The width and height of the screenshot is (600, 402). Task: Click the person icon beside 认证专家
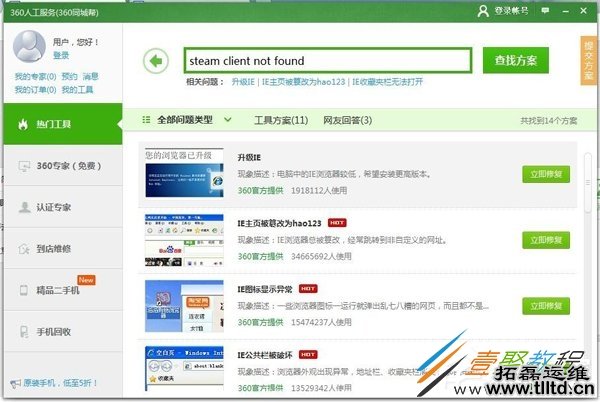[24, 207]
